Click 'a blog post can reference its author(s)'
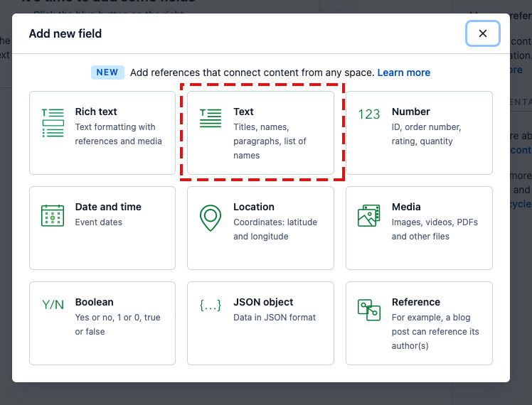 pyautogui.click(x=435, y=331)
